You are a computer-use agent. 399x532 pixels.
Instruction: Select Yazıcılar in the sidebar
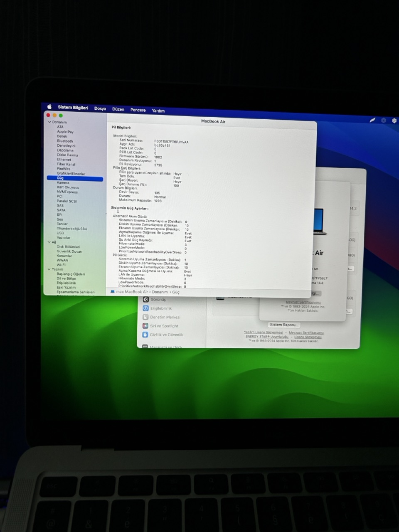(64, 238)
